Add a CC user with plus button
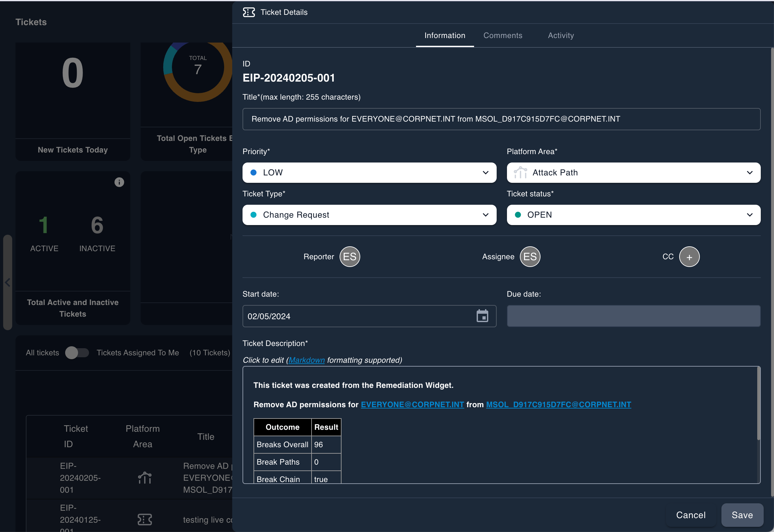The image size is (774, 532). click(689, 257)
